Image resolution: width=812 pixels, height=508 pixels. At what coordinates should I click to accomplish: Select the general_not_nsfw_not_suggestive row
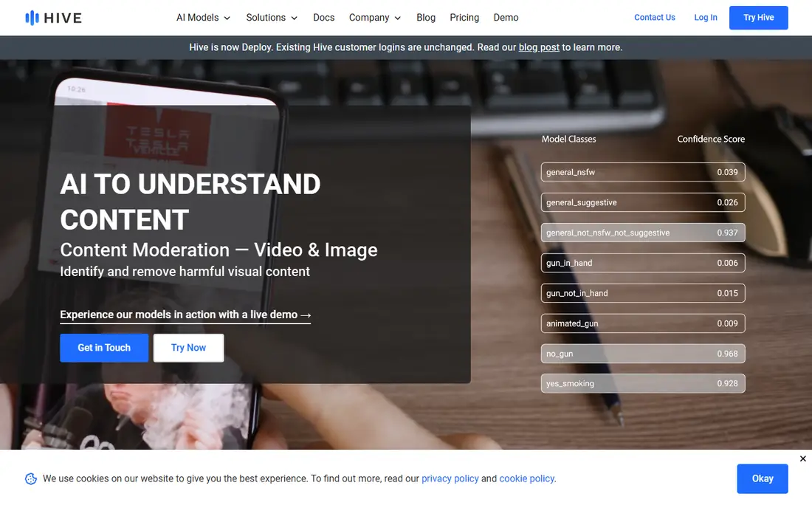click(643, 233)
